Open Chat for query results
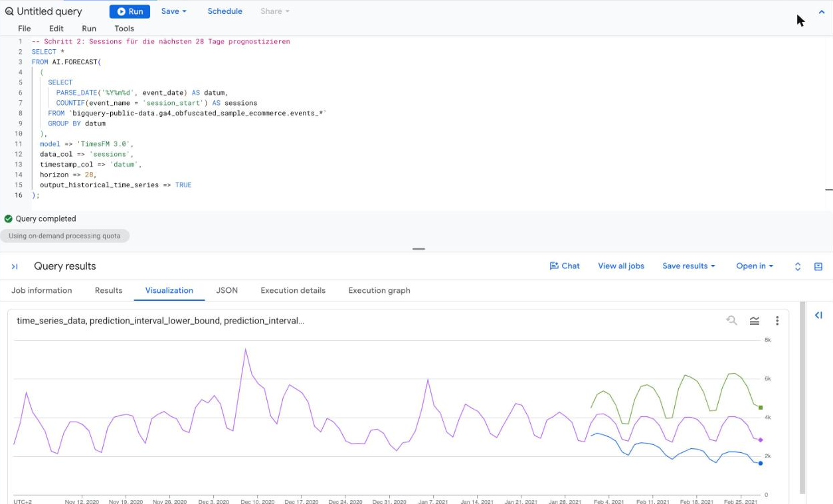Viewport: 833px width, 504px height. click(565, 266)
